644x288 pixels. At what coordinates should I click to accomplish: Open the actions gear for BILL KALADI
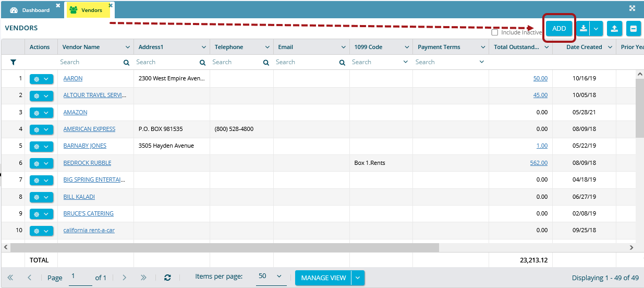pyautogui.click(x=42, y=197)
